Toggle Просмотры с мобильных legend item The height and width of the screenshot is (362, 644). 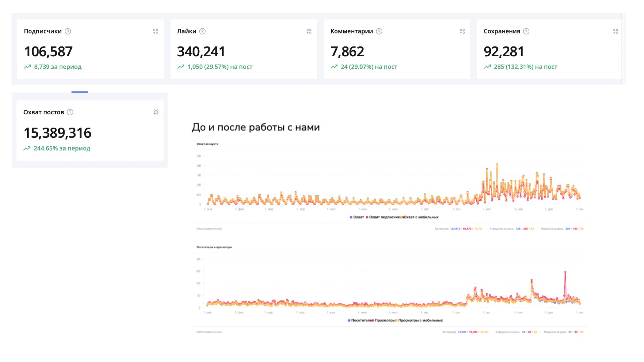(x=420, y=320)
